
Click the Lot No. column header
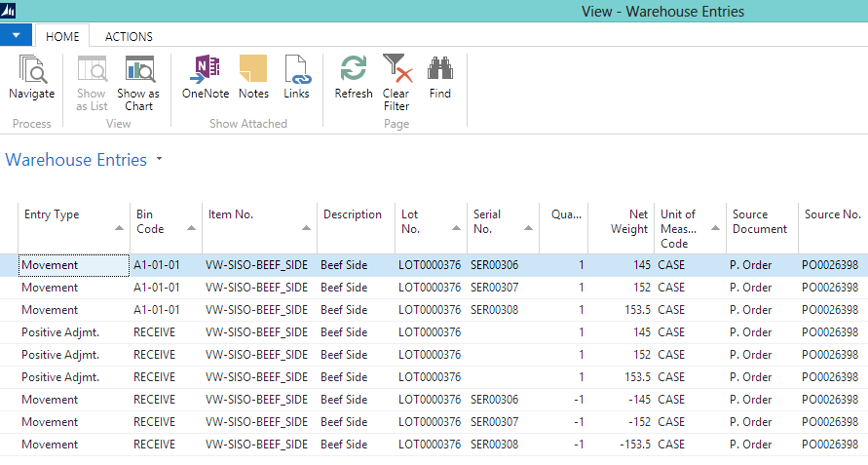point(410,221)
